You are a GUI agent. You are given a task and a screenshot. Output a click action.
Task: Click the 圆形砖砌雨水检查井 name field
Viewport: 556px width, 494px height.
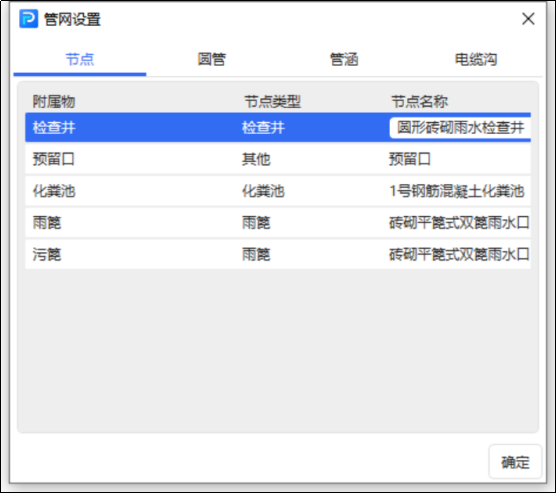coord(460,128)
